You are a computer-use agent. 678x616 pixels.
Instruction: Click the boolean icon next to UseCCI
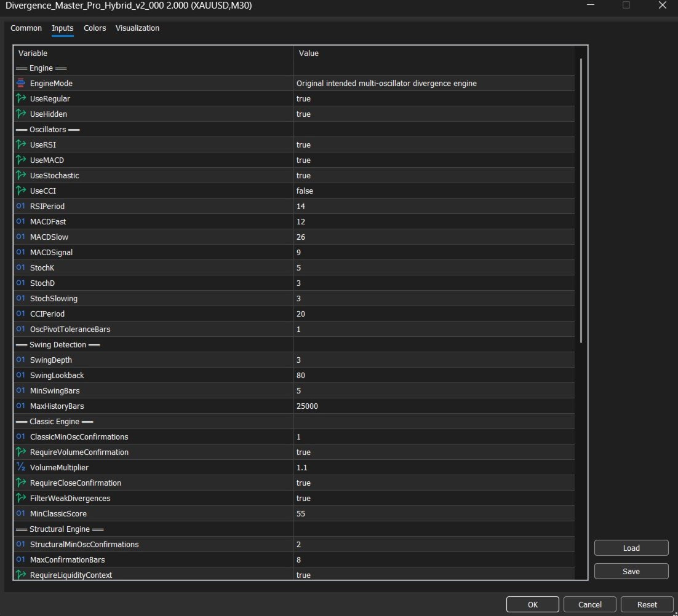point(20,191)
